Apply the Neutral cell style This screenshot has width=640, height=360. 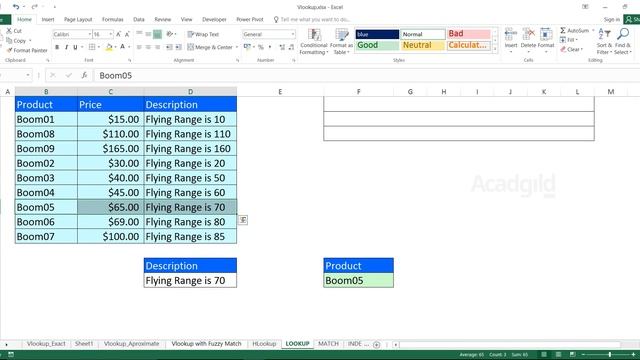423,45
